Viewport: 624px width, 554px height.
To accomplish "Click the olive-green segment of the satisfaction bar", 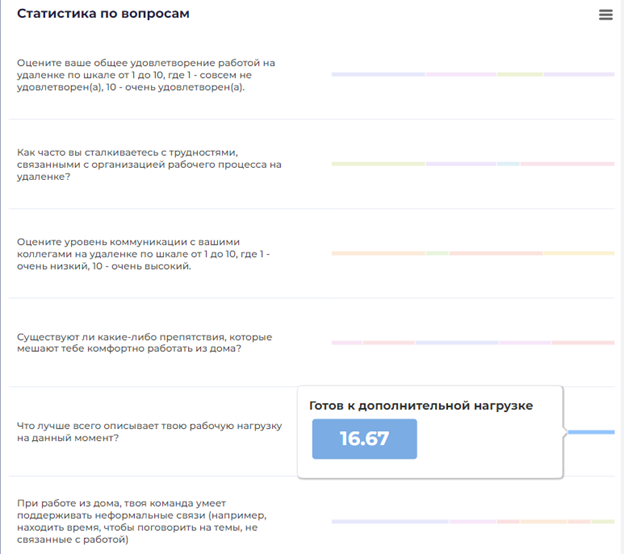I will [520, 74].
